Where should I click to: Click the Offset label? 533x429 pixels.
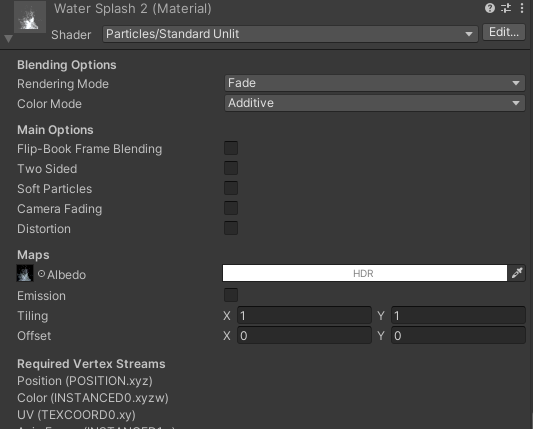[x=34, y=336]
